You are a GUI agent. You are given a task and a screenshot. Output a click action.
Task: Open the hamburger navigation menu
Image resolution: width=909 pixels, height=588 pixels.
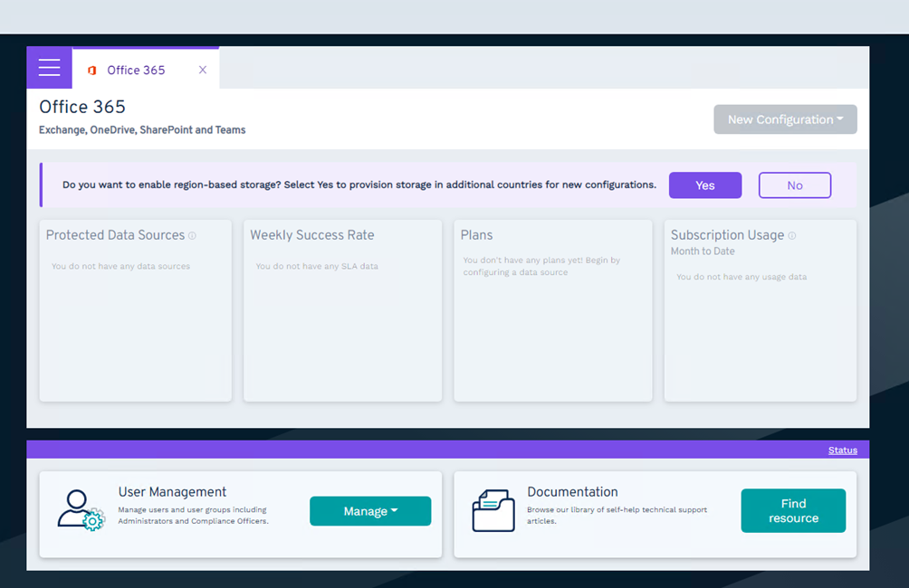49,68
